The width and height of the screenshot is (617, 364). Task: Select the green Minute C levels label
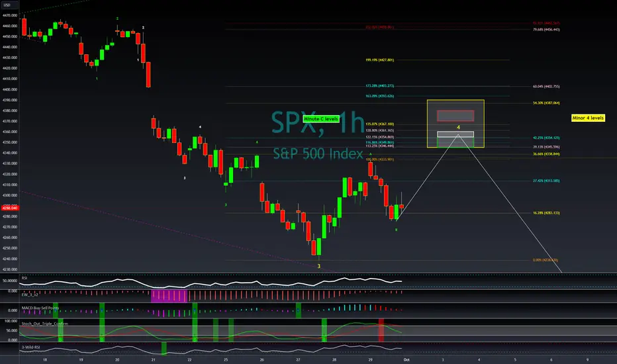point(320,119)
